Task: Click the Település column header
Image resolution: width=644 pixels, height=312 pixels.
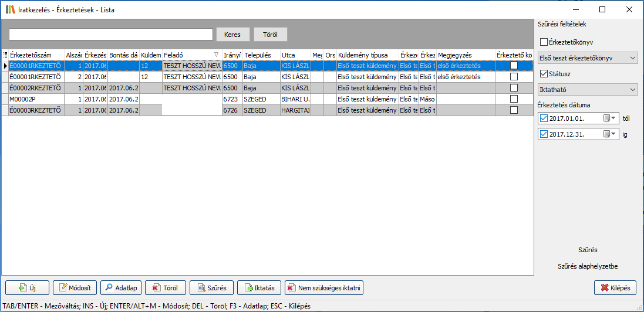Action: (261, 55)
